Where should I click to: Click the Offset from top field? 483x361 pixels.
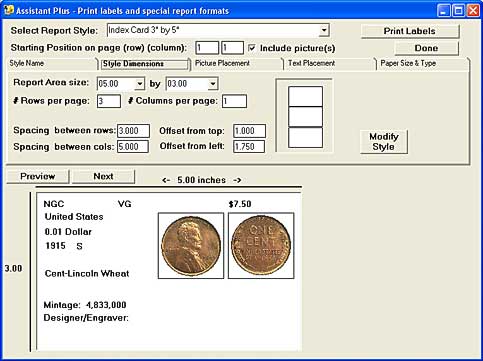click(x=249, y=131)
